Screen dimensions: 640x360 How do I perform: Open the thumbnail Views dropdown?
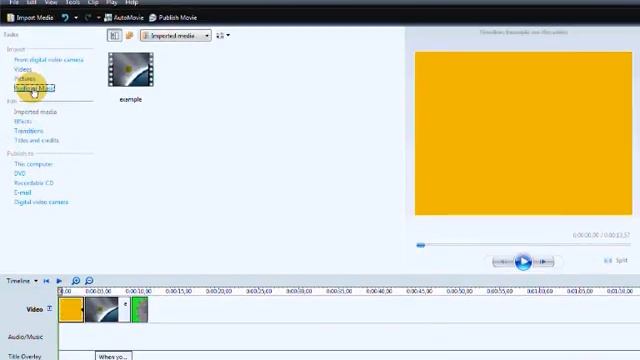point(223,36)
